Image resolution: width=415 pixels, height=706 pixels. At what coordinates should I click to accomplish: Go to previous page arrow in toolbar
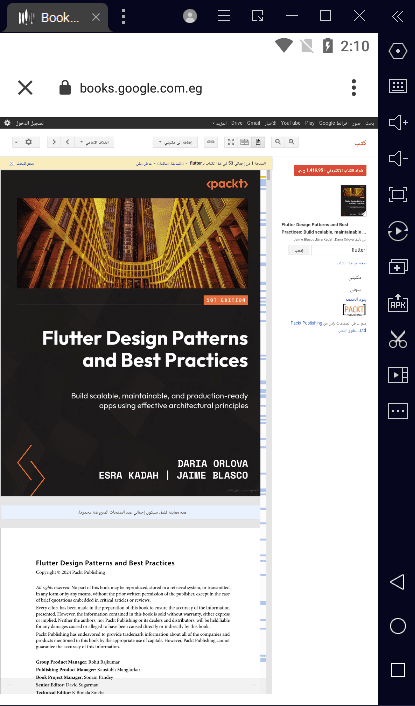68,142
